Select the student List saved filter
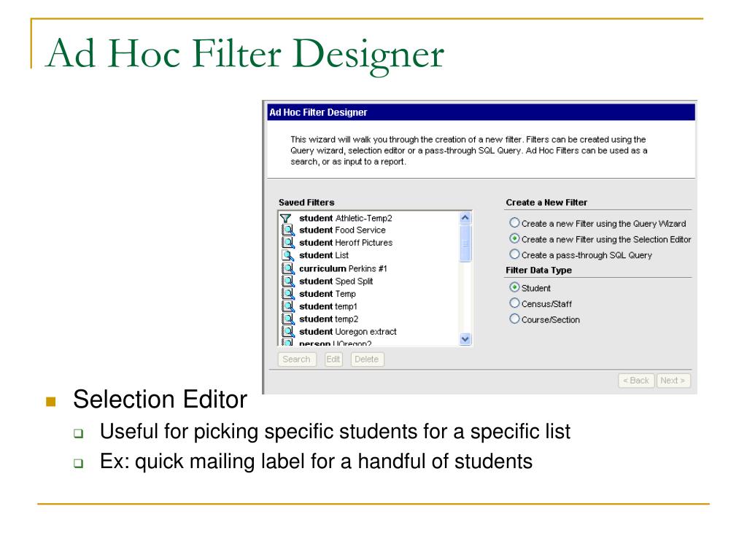The width and height of the screenshot is (747, 560). point(324,255)
